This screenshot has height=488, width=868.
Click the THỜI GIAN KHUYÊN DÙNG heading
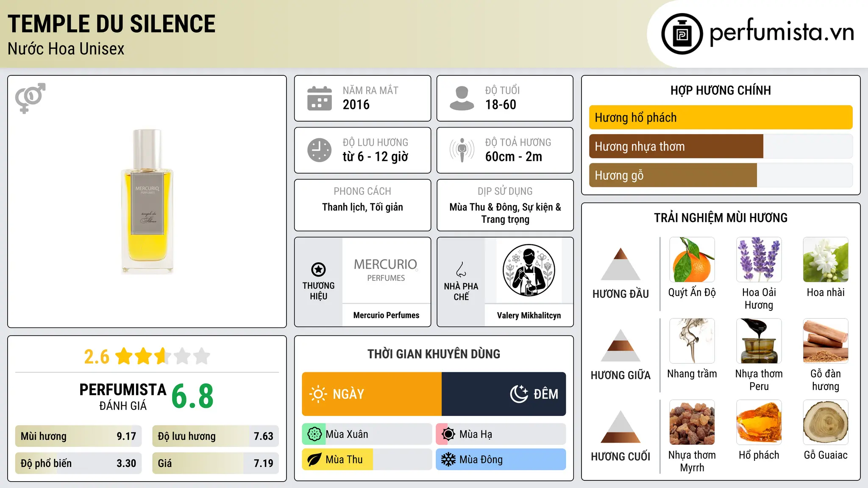click(x=434, y=354)
